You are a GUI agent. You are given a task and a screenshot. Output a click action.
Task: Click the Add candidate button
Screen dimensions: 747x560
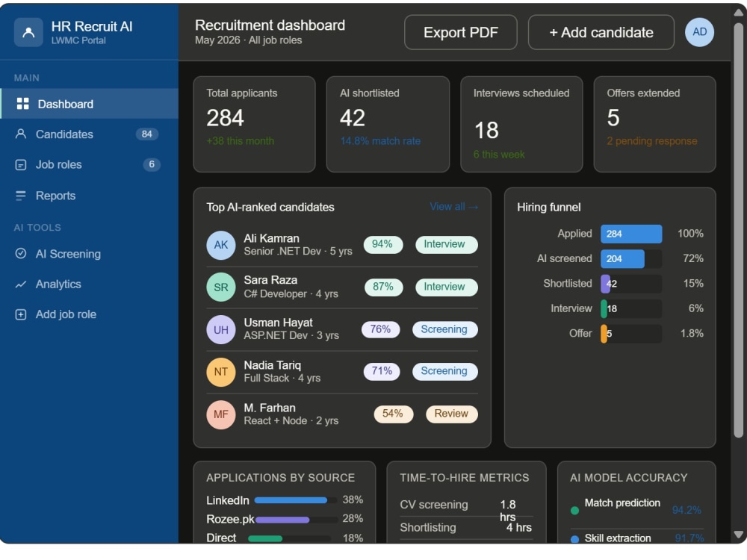[601, 32]
